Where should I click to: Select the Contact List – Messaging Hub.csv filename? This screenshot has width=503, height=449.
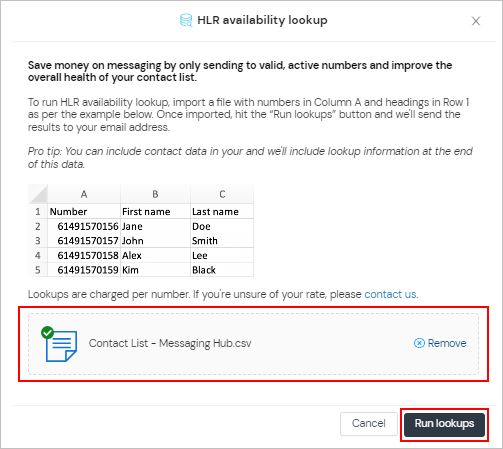click(x=170, y=343)
